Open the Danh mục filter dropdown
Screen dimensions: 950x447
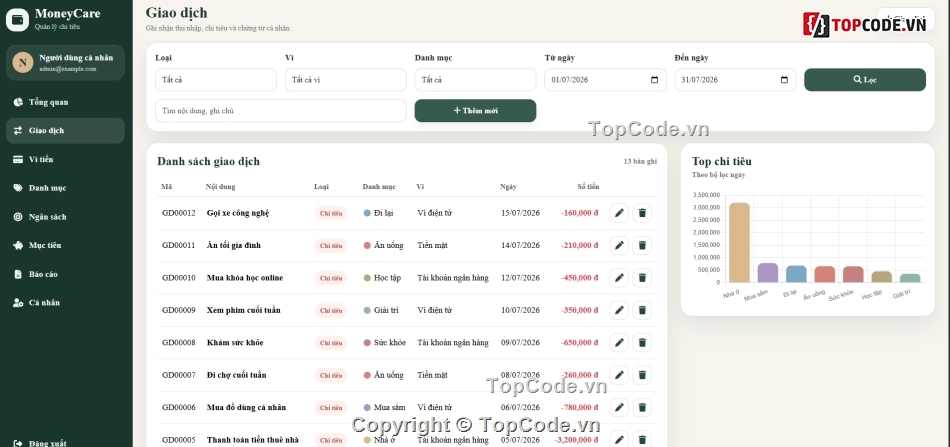pos(475,80)
